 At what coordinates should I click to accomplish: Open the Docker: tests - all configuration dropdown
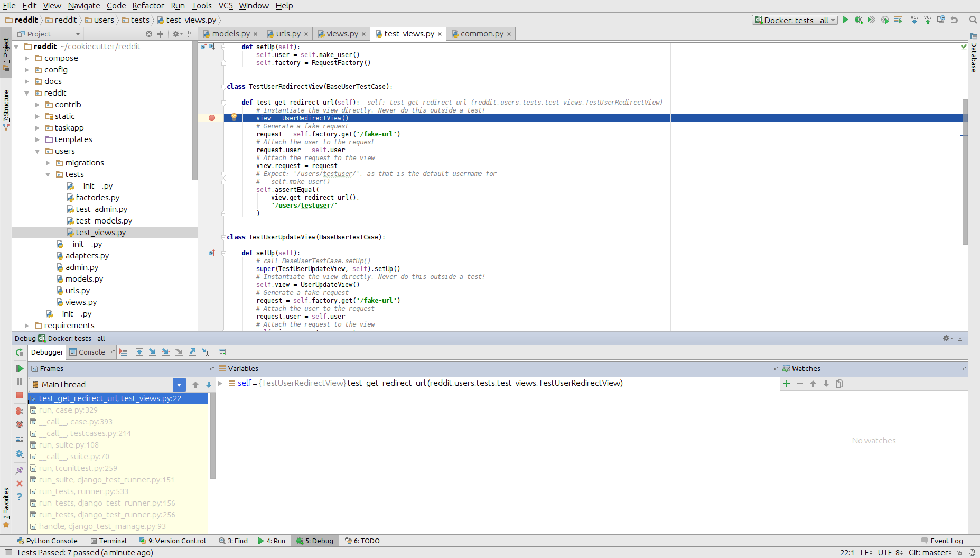(x=832, y=20)
